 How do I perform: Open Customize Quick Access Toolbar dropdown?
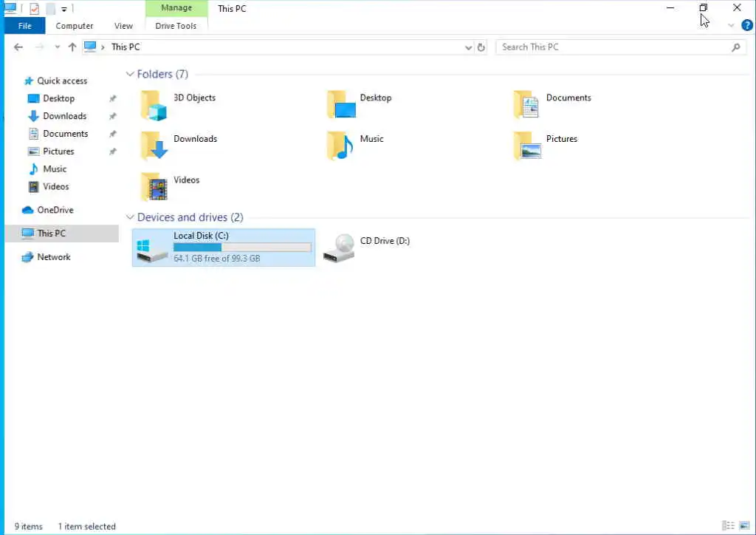click(x=63, y=9)
